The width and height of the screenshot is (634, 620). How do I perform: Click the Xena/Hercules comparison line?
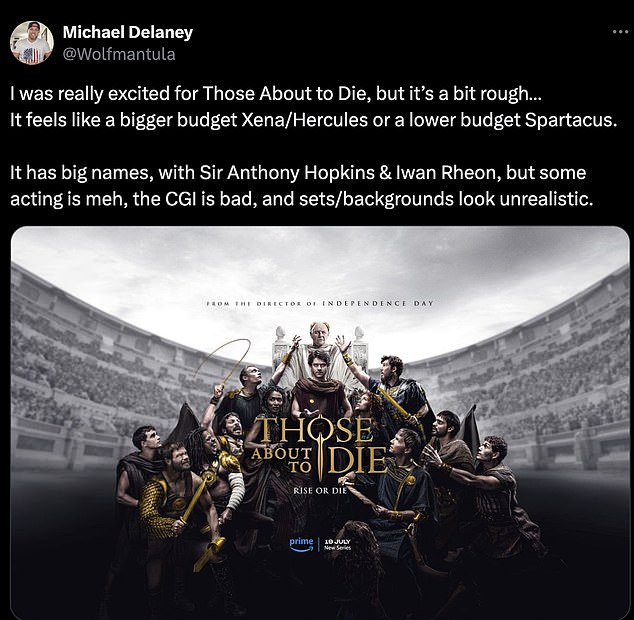tap(314, 120)
